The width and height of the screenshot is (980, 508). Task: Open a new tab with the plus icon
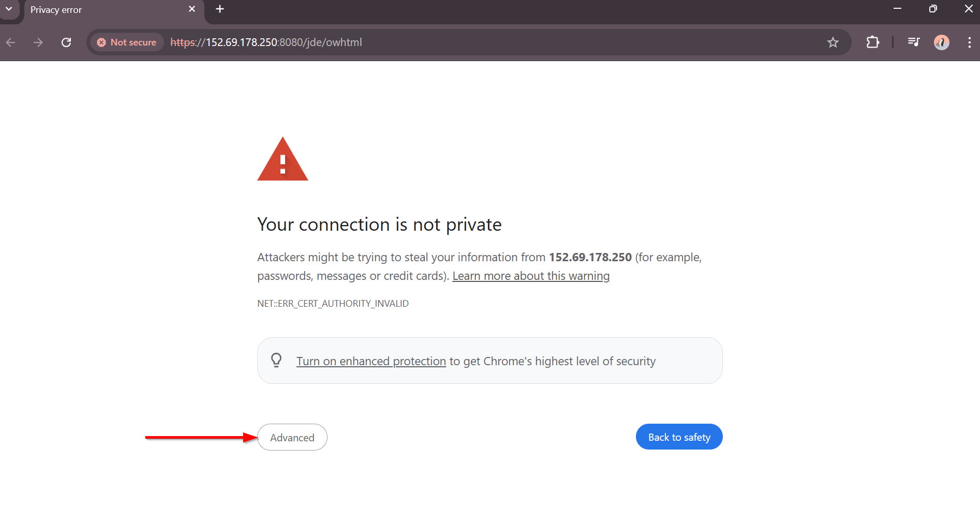coord(220,9)
